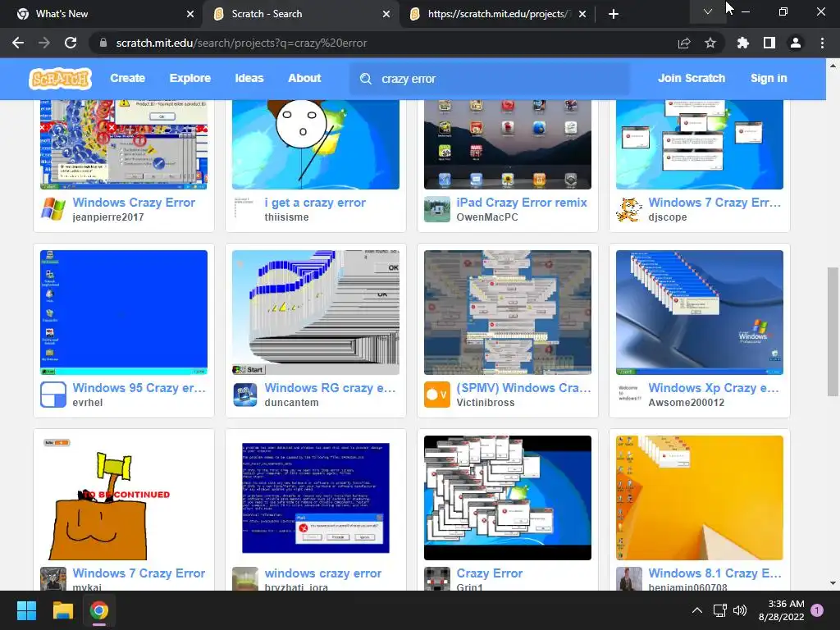Open evrhel's user avatar
840x630 pixels.
[53, 395]
